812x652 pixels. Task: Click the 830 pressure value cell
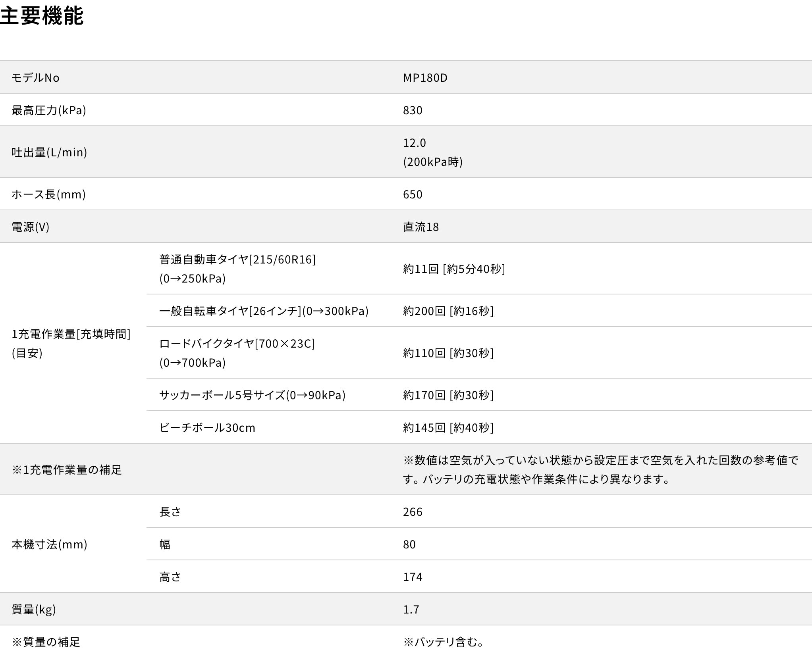pos(412,111)
